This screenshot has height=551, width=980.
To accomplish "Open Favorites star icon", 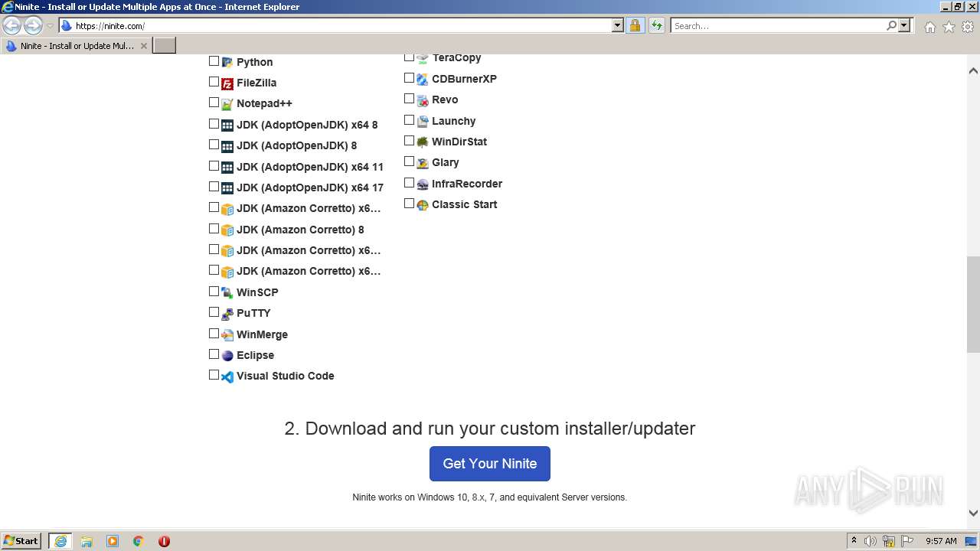I will point(949,27).
